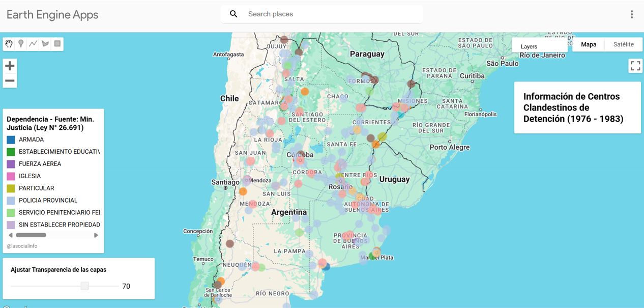Open the Layers dropdown panel
The image size is (644, 308).
[539, 46]
